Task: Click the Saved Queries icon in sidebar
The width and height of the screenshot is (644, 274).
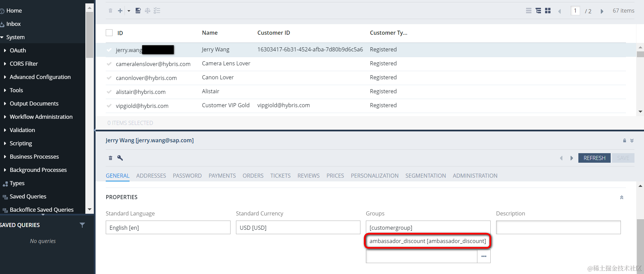Action: [5, 197]
